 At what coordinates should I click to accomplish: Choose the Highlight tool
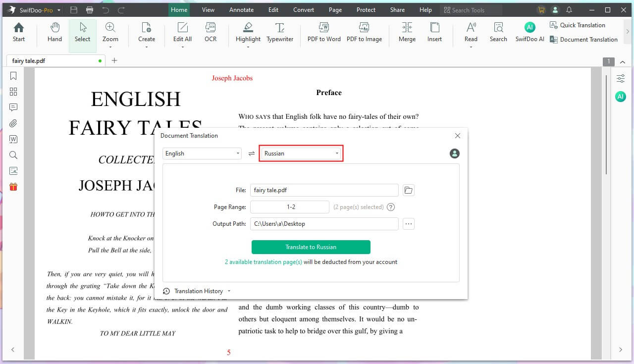click(248, 32)
